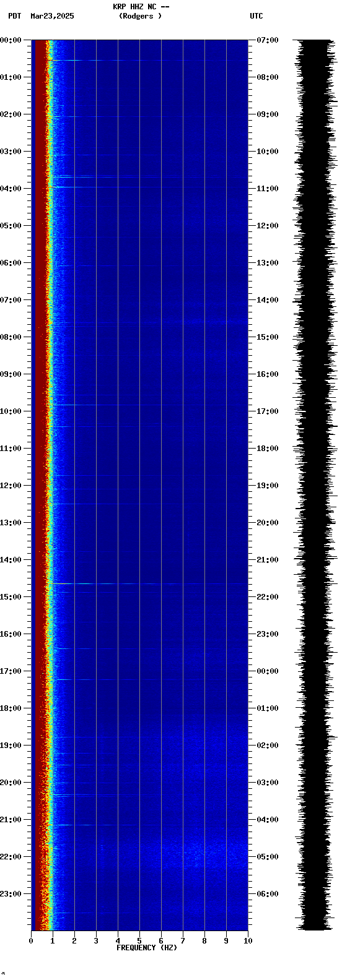Select the '(Rodgers )' station name label
342x980 pixels.
tap(140, 16)
